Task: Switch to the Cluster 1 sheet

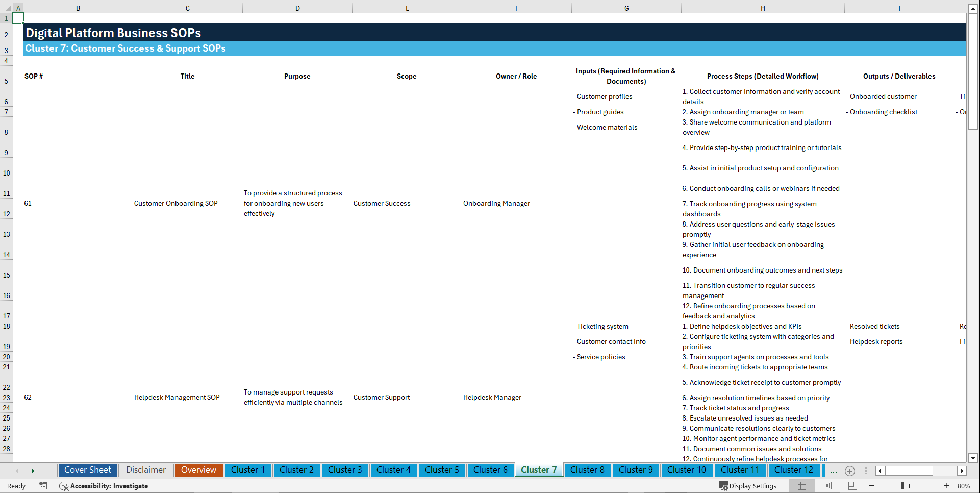Action: (248, 470)
